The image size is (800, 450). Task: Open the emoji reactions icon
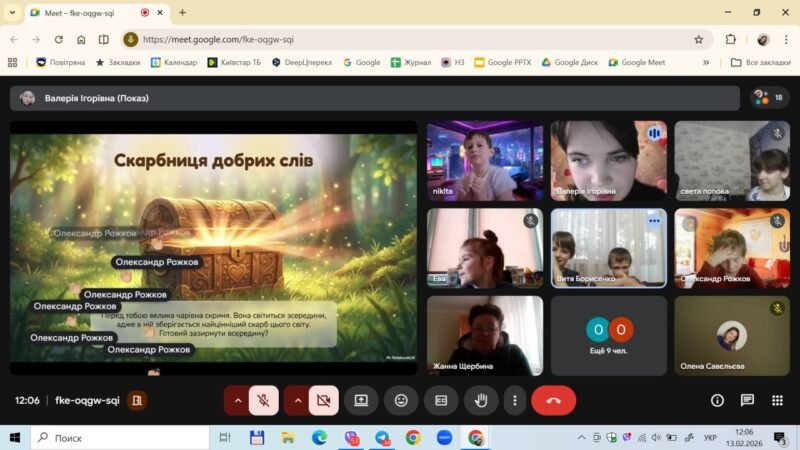(401, 400)
